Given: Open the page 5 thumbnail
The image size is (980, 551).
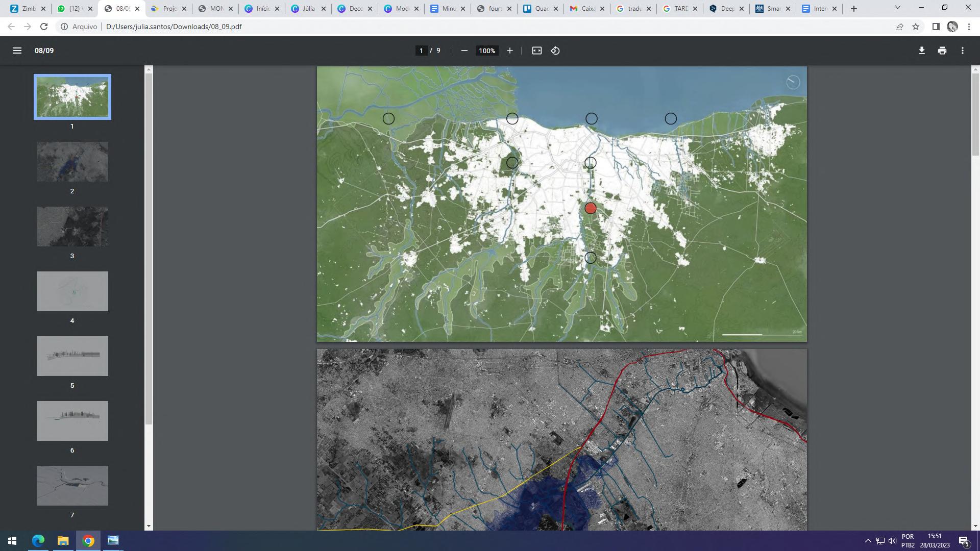Looking at the screenshot, I should coord(72,356).
